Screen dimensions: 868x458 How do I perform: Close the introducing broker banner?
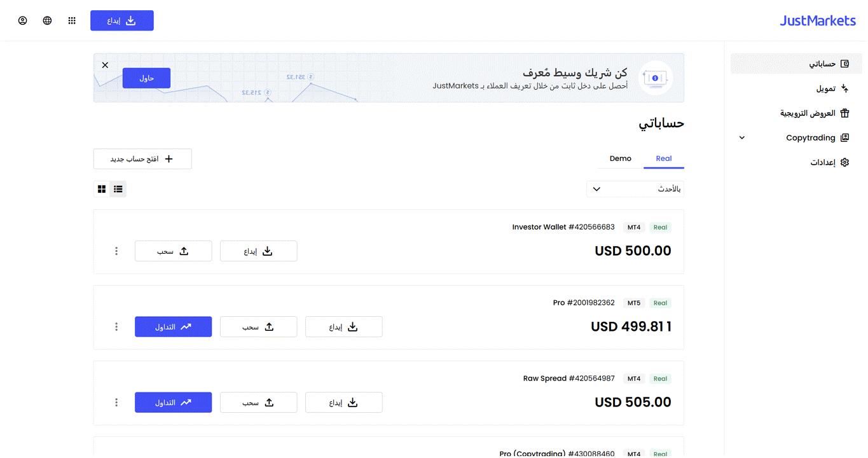pyautogui.click(x=105, y=65)
